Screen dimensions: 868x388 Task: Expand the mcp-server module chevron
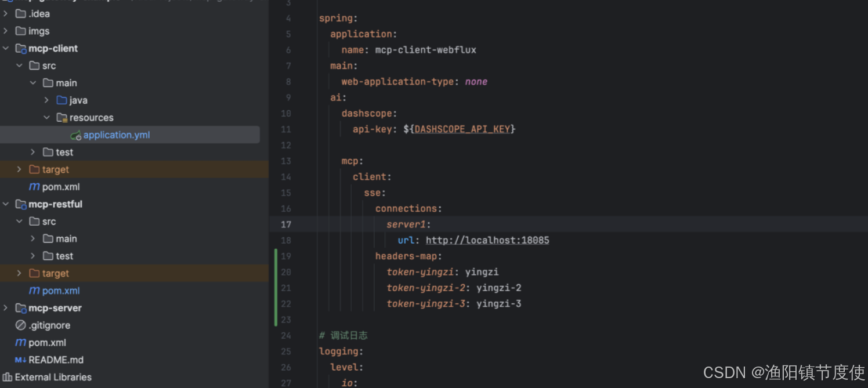5,308
